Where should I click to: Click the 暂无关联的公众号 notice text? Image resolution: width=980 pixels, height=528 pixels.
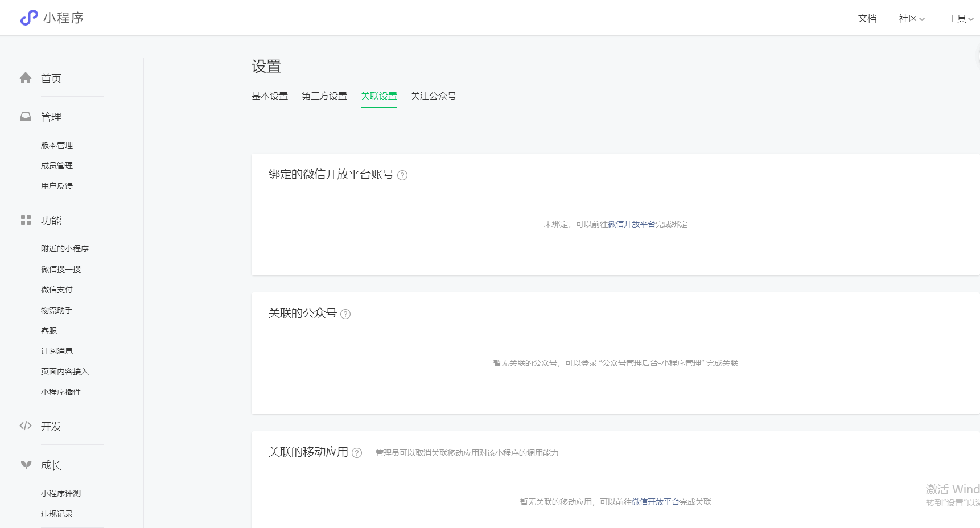coord(616,363)
